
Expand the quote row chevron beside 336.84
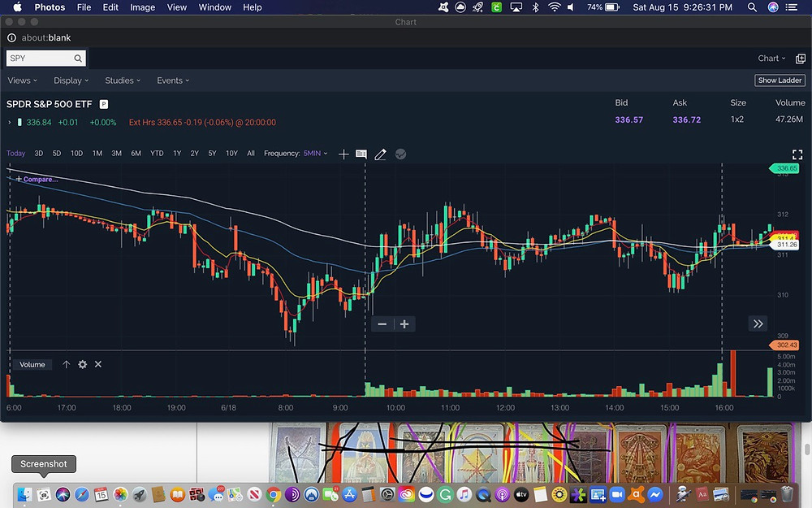click(x=9, y=123)
